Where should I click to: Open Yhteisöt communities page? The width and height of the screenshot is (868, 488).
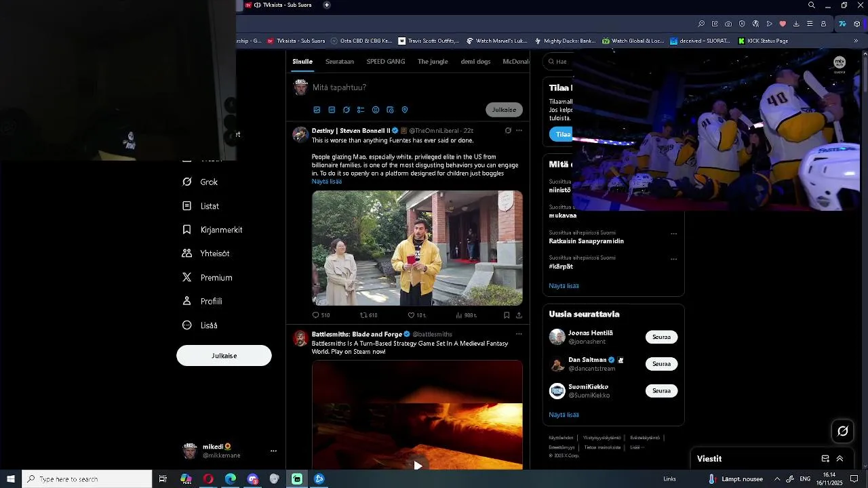(205, 253)
